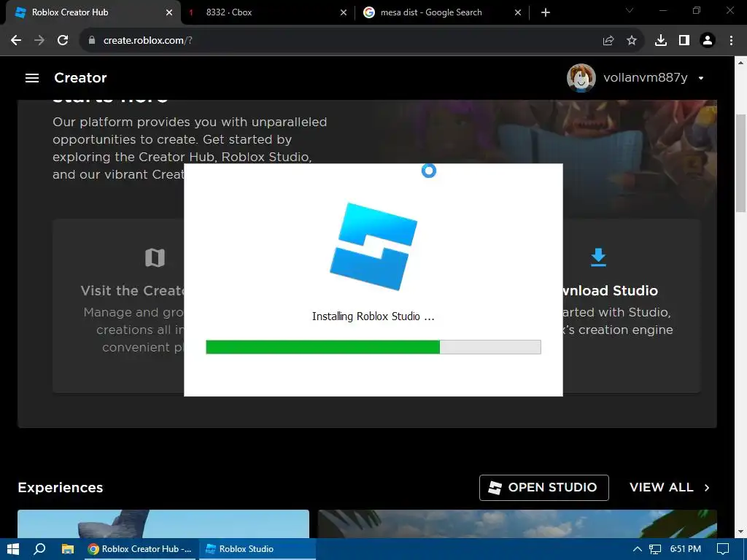
Task: Click the Visit the Creator map icon
Action: [x=155, y=257]
